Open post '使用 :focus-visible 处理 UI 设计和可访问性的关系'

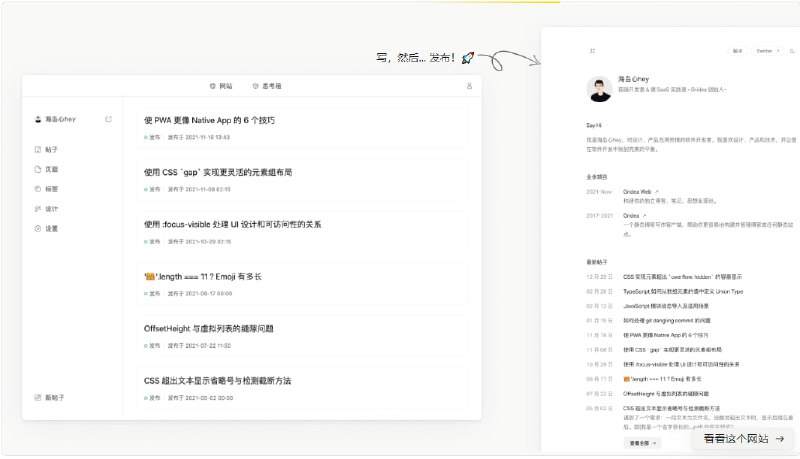tap(302, 232)
